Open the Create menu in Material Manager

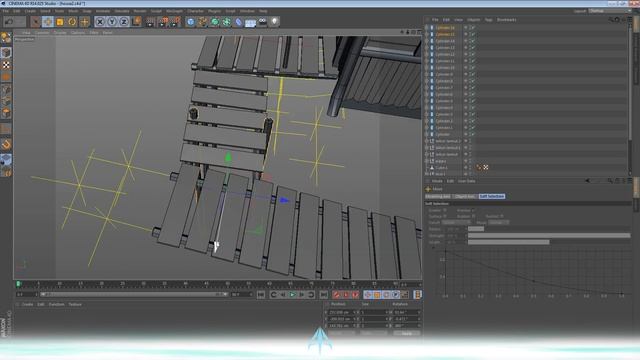click(27, 304)
